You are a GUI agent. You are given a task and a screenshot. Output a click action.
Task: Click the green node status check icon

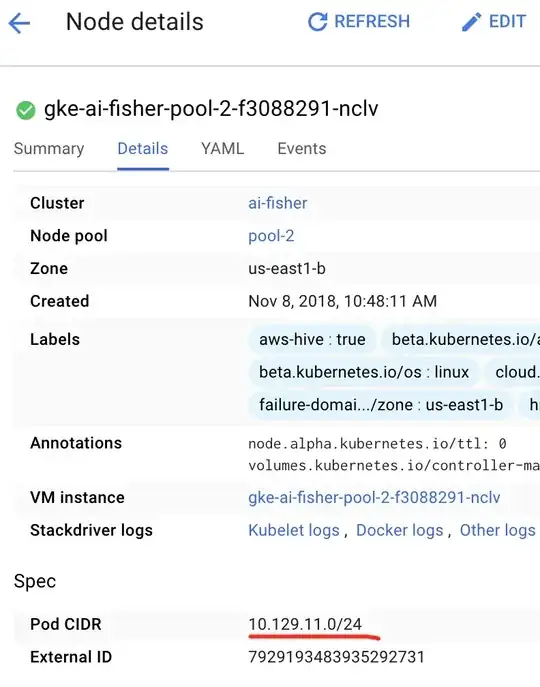click(x=26, y=110)
